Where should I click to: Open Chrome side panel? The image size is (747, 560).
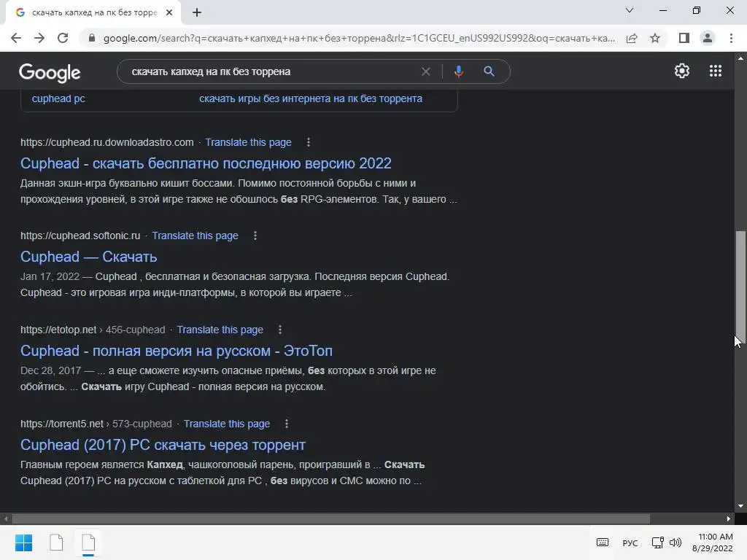pos(684,38)
